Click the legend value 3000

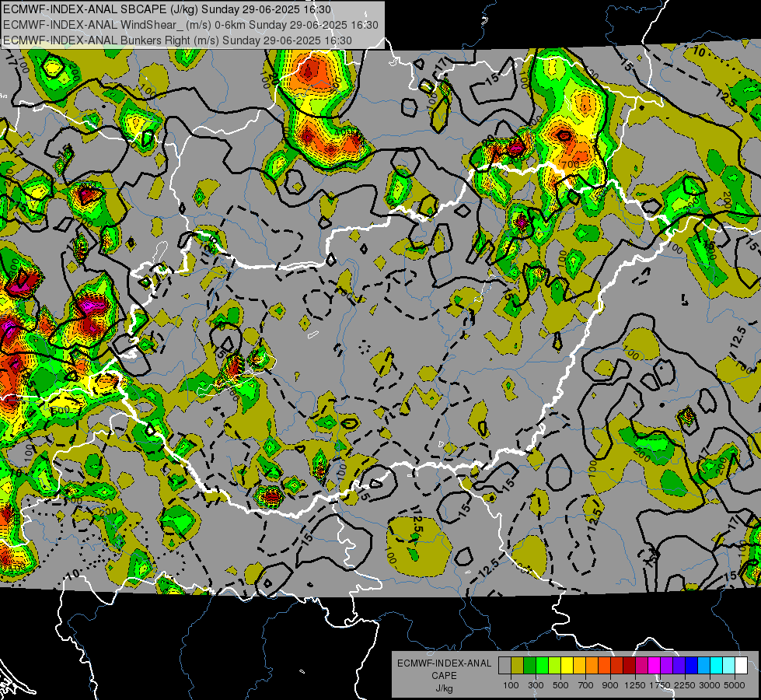[x=710, y=685]
